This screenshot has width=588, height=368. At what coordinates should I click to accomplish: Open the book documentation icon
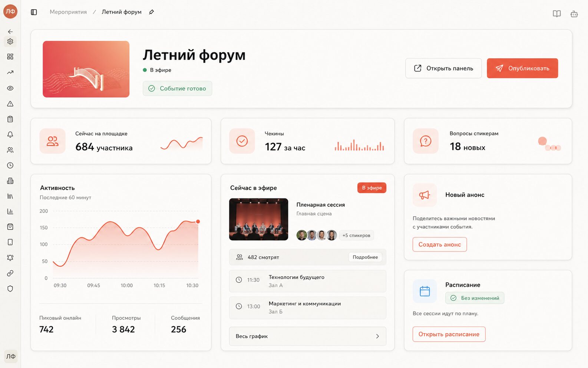click(x=556, y=14)
